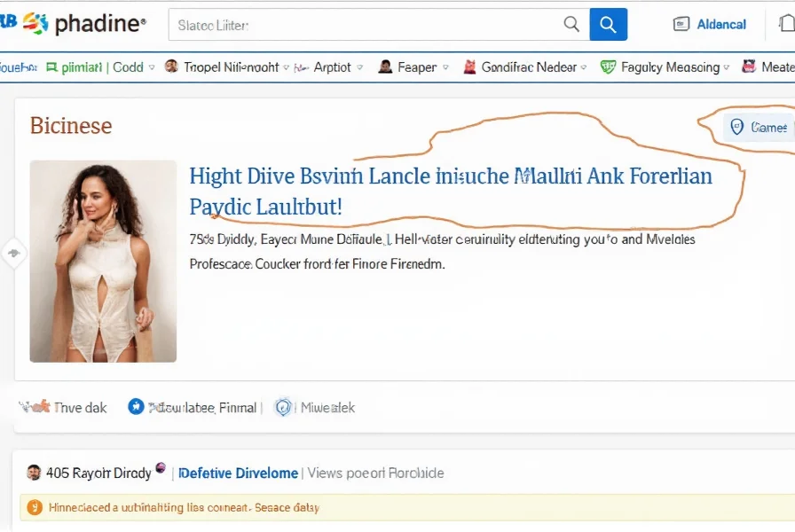Image resolution: width=795 pixels, height=532 pixels.
Task: Click the blue search magnifier button
Action: point(608,25)
